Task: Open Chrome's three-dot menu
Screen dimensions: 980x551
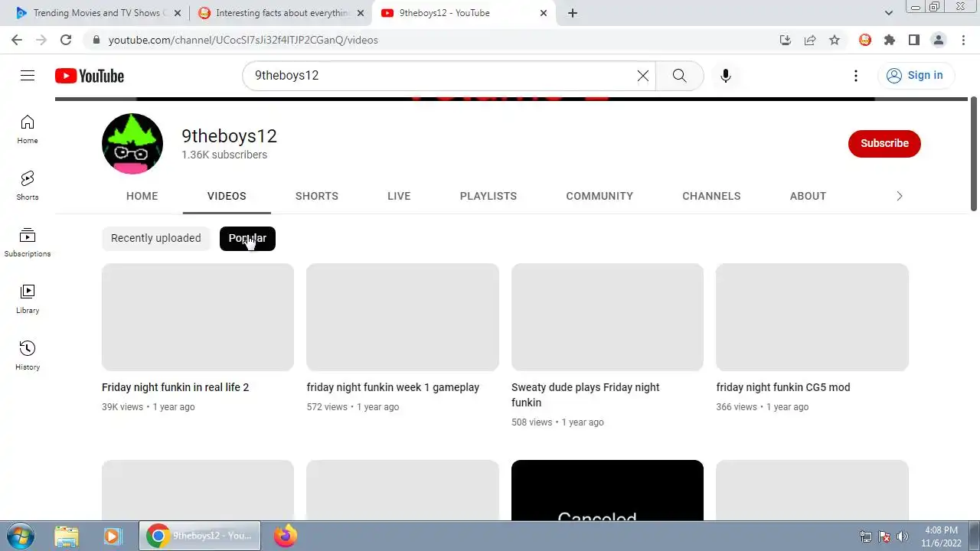Action: [x=963, y=40]
